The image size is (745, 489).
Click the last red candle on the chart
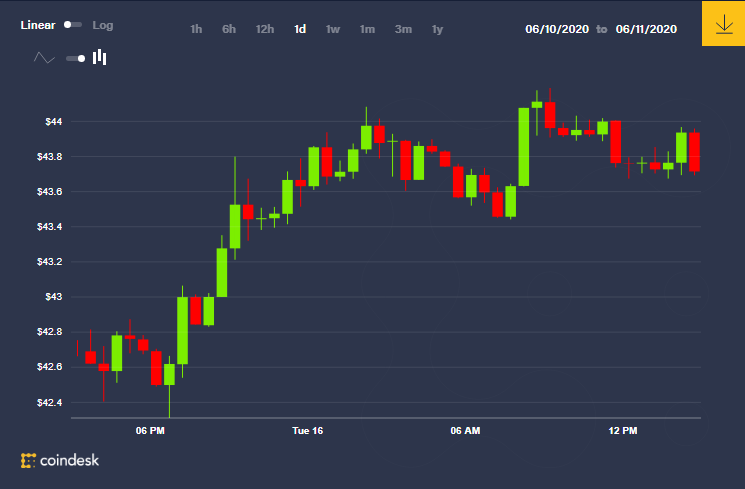pyautogui.click(x=694, y=152)
